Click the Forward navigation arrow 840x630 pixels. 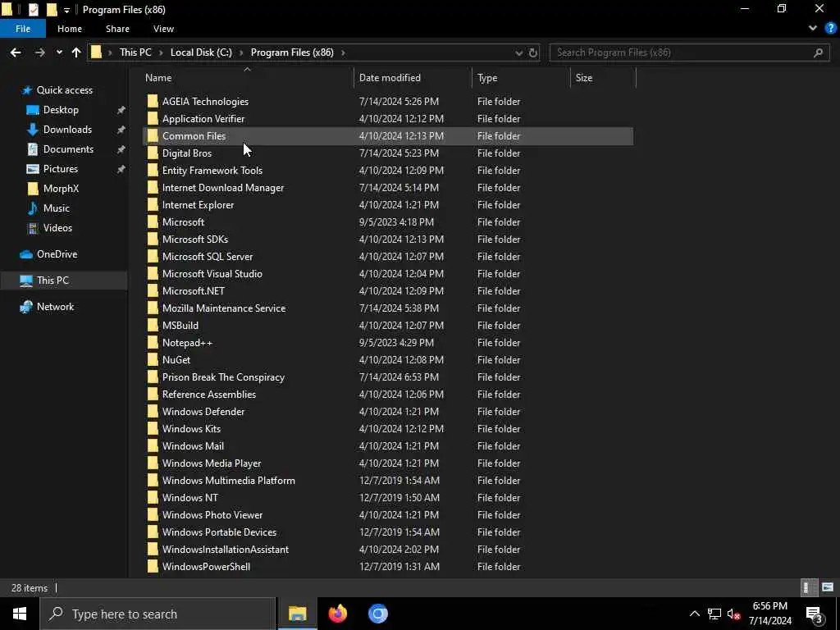click(39, 52)
